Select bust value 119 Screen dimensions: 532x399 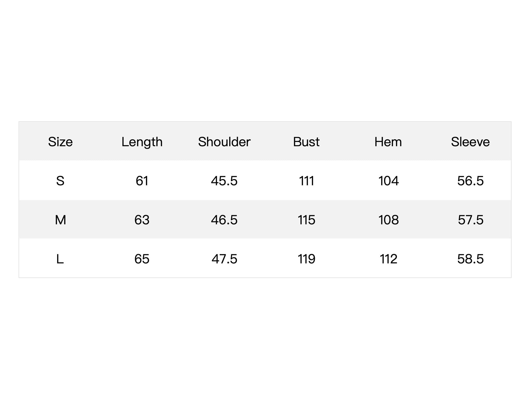click(306, 259)
